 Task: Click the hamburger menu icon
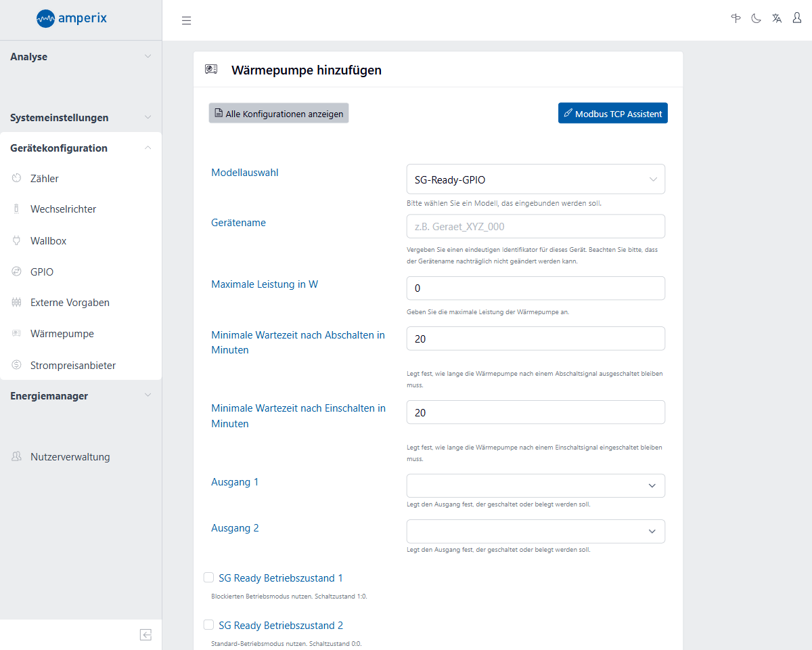coord(187,20)
